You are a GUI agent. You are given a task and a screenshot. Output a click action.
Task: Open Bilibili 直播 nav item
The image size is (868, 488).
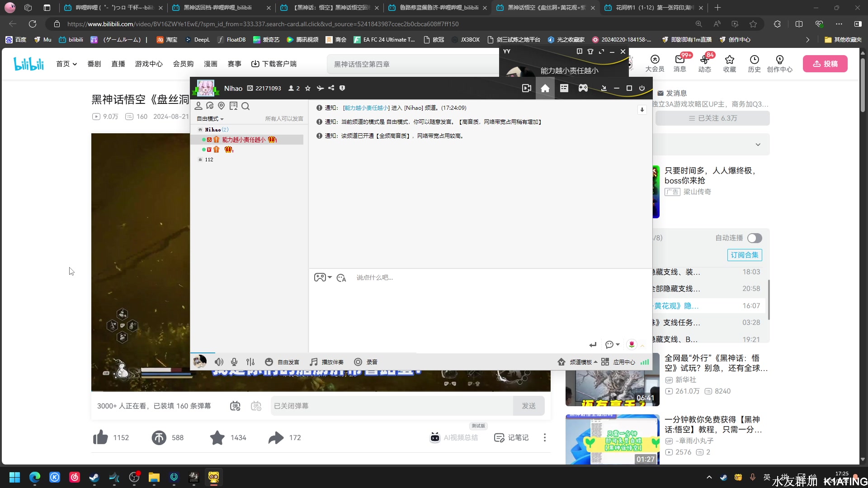click(118, 64)
